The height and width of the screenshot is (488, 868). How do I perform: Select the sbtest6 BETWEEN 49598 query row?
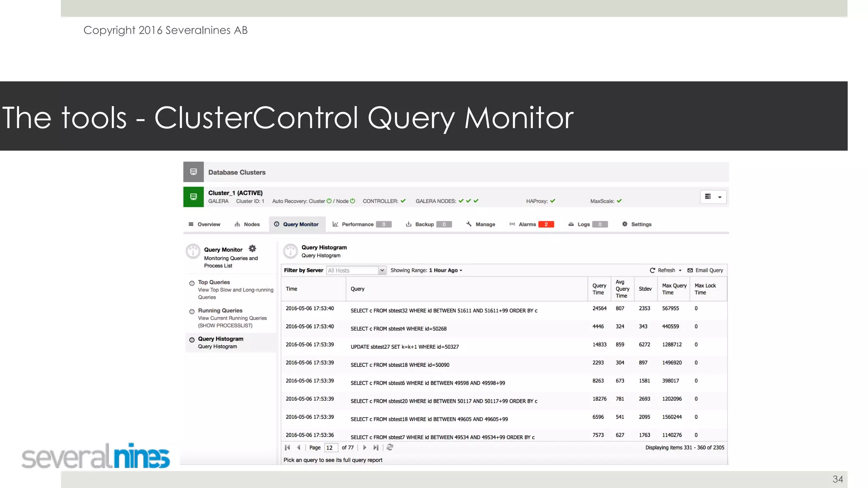coord(504,383)
